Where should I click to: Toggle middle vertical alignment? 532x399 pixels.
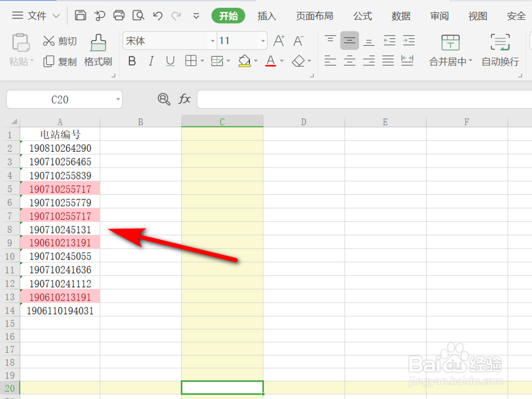350,40
